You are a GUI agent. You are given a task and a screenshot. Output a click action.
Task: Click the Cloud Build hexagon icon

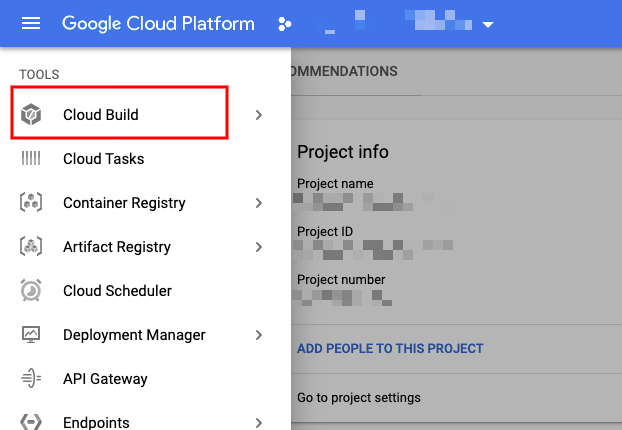[31, 115]
